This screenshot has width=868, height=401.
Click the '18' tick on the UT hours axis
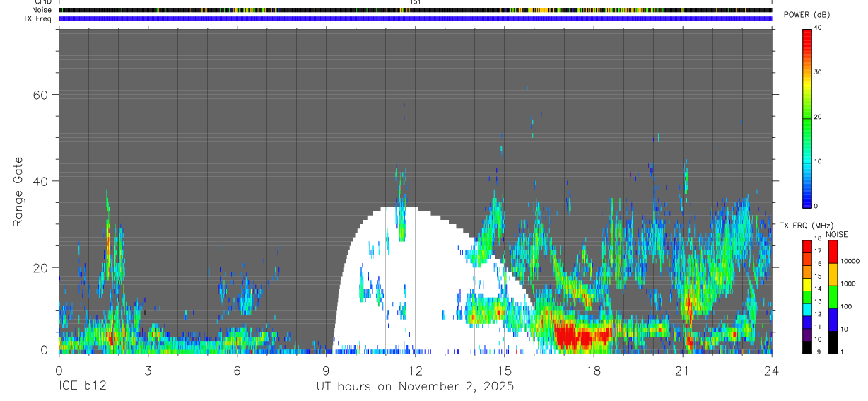594,371
